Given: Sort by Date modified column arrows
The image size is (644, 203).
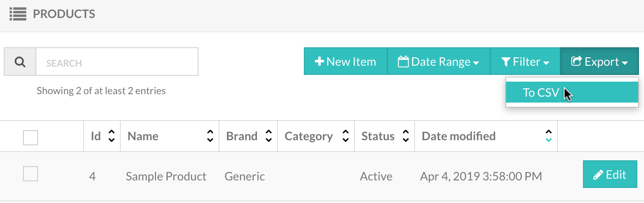Looking at the screenshot, I should [549, 136].
